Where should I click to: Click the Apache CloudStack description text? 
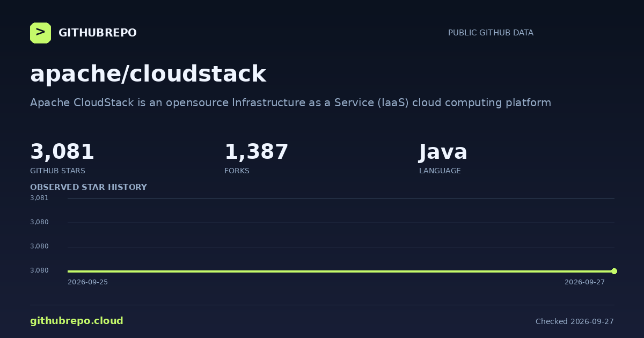(x=290, y=102)
